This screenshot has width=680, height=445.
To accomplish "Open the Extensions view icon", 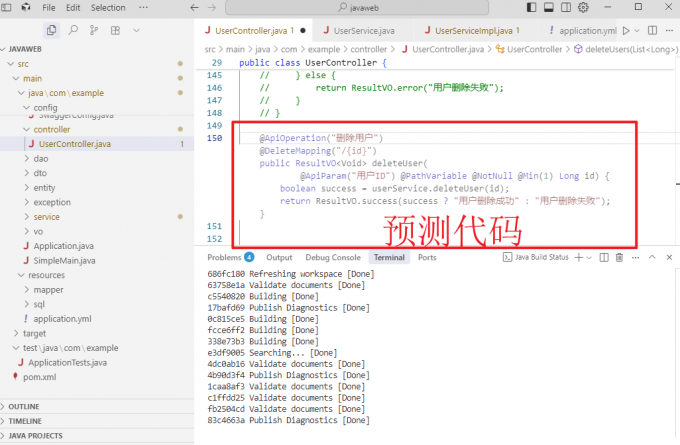I will 117,31.
